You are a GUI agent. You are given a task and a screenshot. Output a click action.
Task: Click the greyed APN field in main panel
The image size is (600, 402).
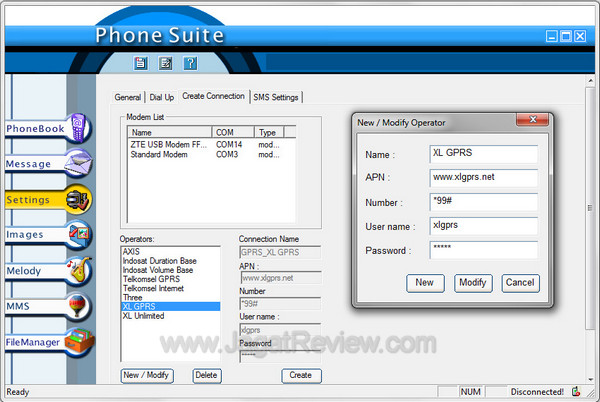pyautogui.click(x=281, y=278)
